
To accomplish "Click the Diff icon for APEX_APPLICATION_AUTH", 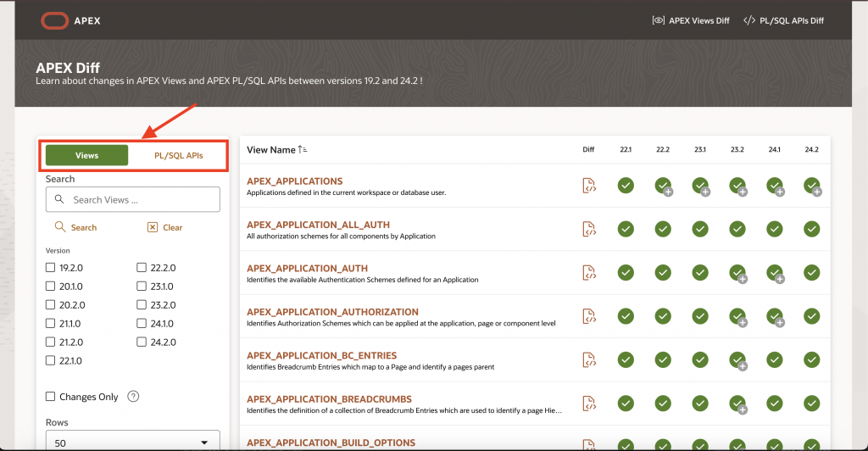I will point(589,273).
